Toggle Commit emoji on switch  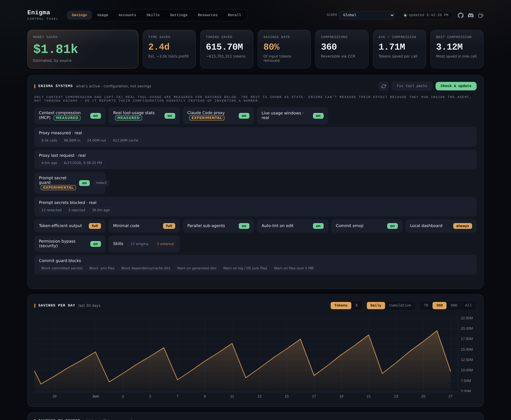point(392,226)
